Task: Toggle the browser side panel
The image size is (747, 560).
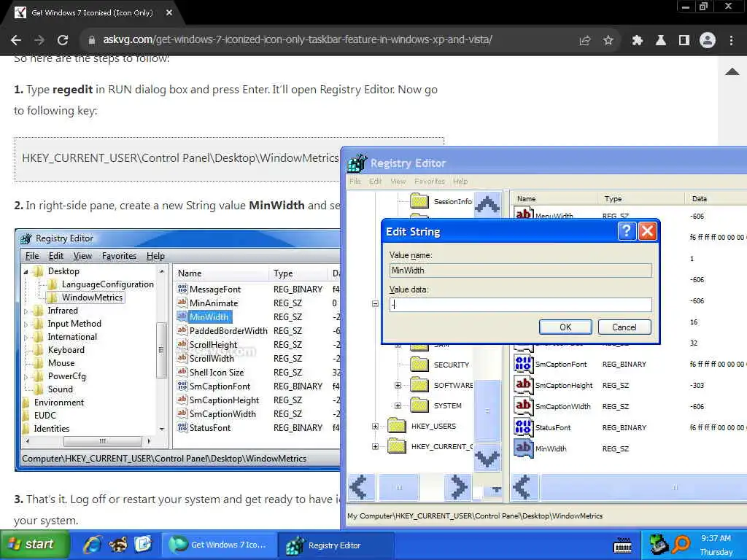Action: 684,41
